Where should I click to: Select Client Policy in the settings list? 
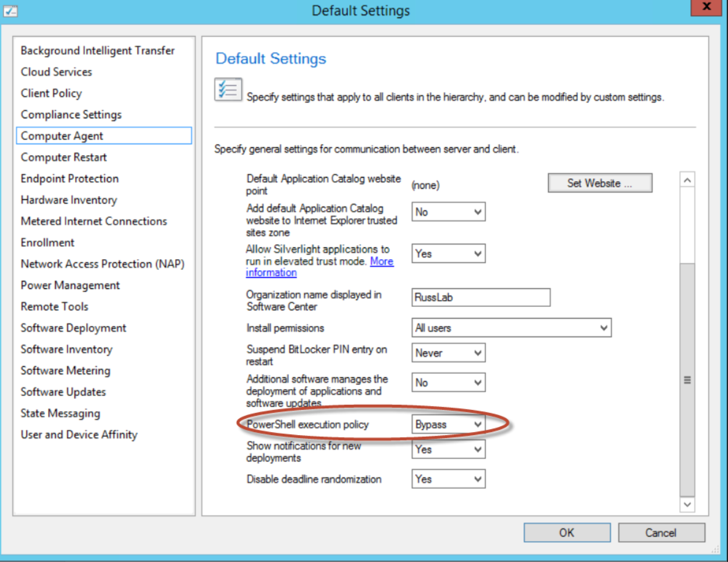point(51,93)
